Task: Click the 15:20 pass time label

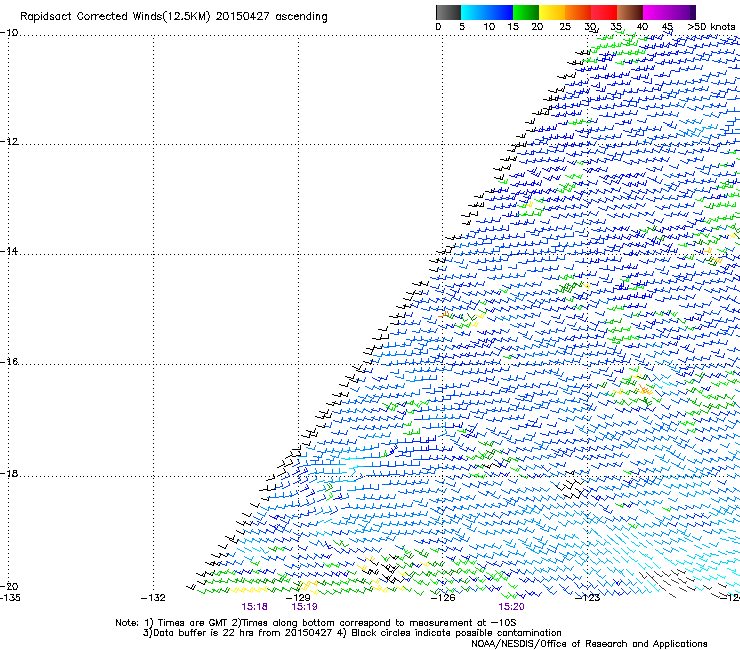Action: (512, 607)
